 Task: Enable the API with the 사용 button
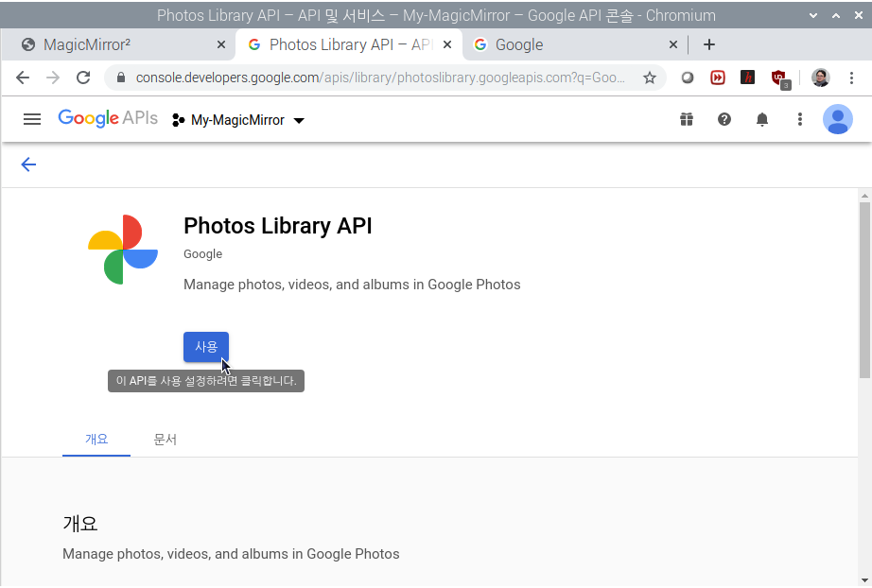tap(206, 347)
